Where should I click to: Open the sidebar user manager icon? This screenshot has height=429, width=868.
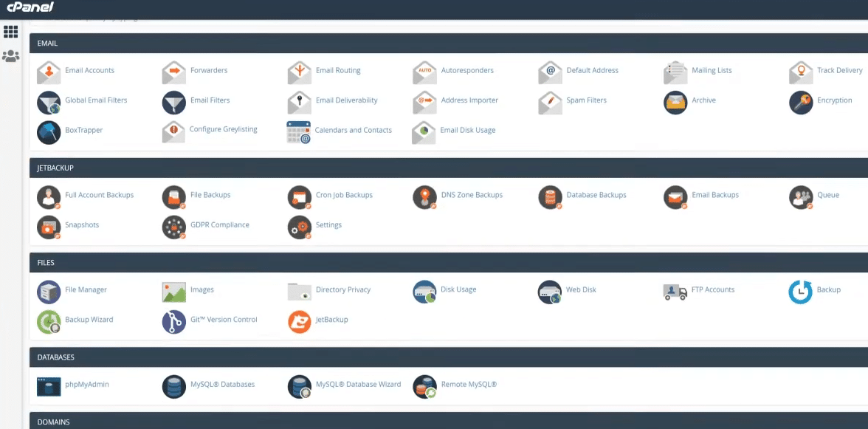10,56
